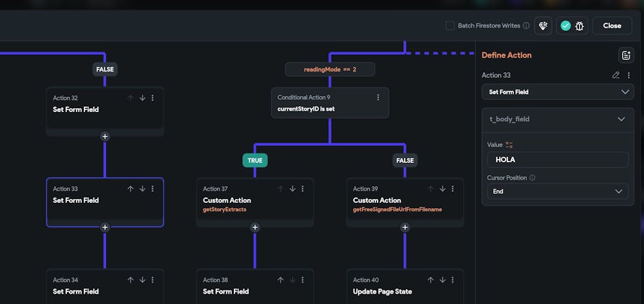Move Action 32 down with arrow
This screenshot has height=304, width=644.
(142, 98)
